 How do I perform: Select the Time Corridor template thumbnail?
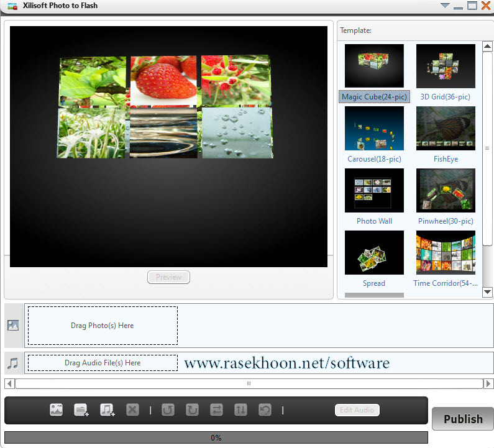tap(446, 252)
